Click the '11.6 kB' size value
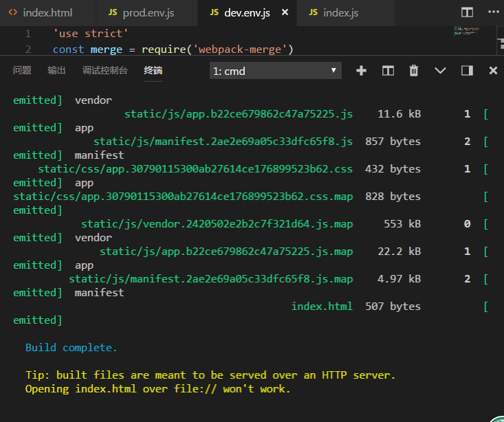This screenshot has height=422, width=504. point(399,114)
